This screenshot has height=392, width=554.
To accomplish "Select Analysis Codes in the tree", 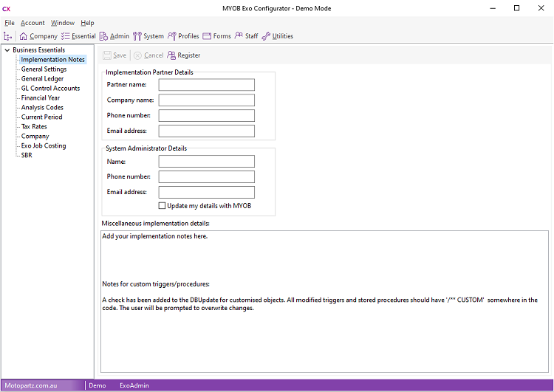I will (x=42, y=107).
